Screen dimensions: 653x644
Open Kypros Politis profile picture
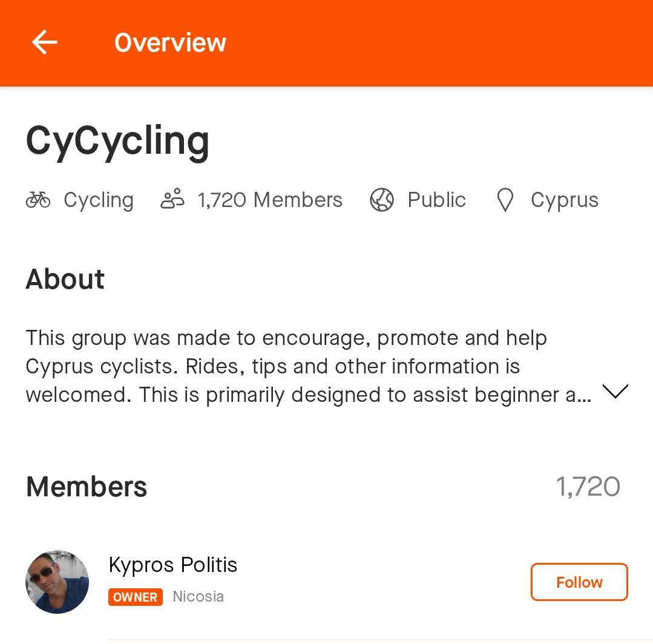[x=57, y=582]
